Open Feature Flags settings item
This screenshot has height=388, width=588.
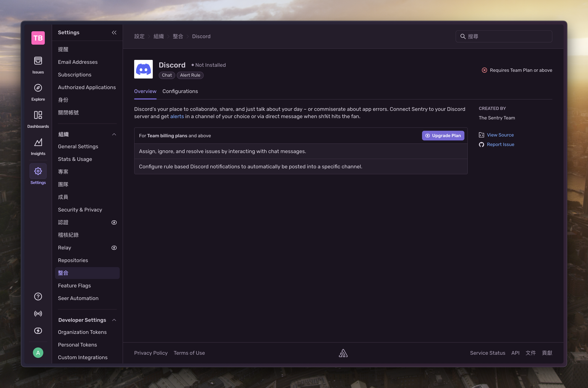coord(74,286)
